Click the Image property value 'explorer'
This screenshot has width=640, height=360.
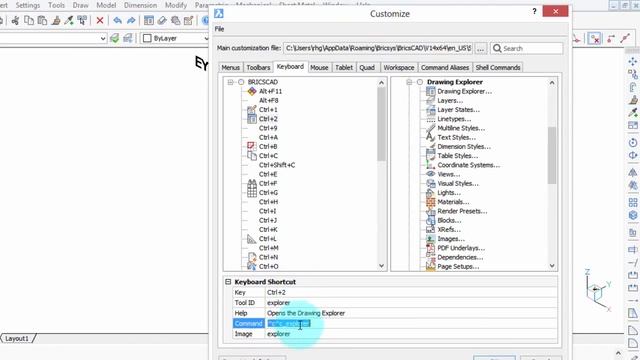278,334
